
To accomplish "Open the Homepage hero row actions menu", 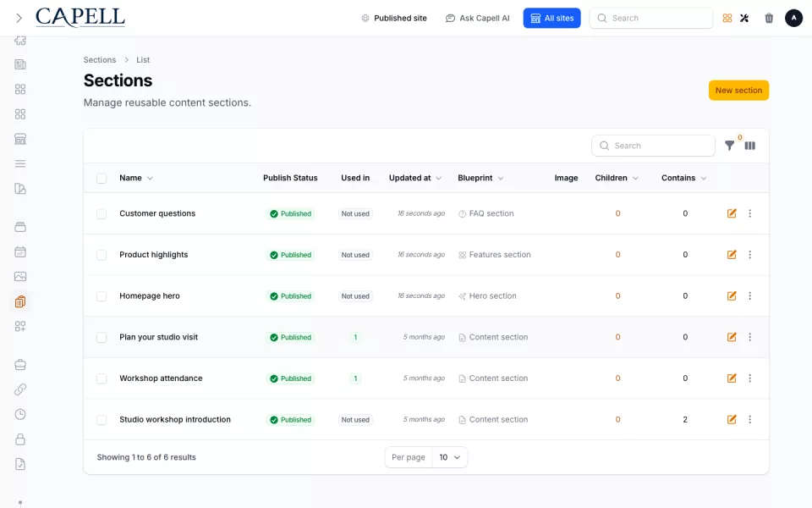I will [x=750, y=296].
